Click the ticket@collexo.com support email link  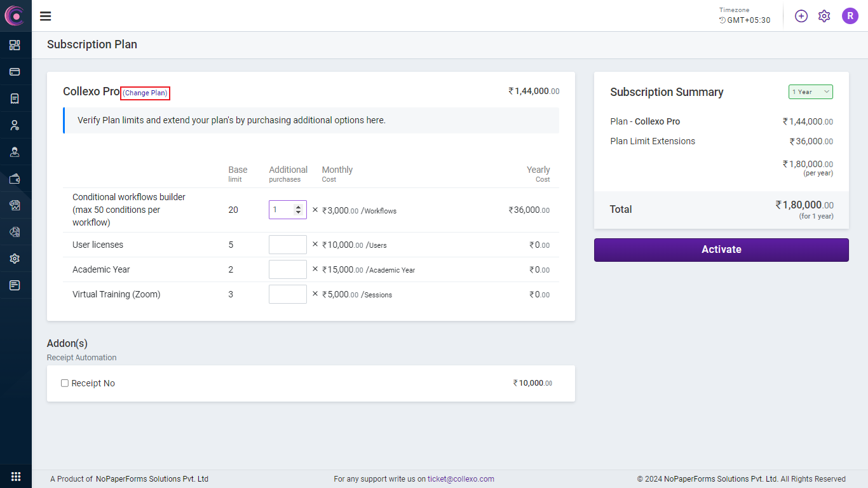(461, 479)
